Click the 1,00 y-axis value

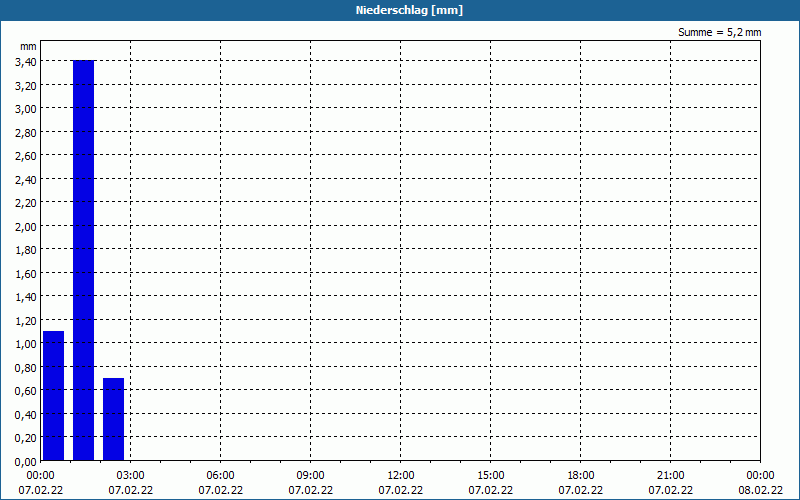[x=26, y=344]
